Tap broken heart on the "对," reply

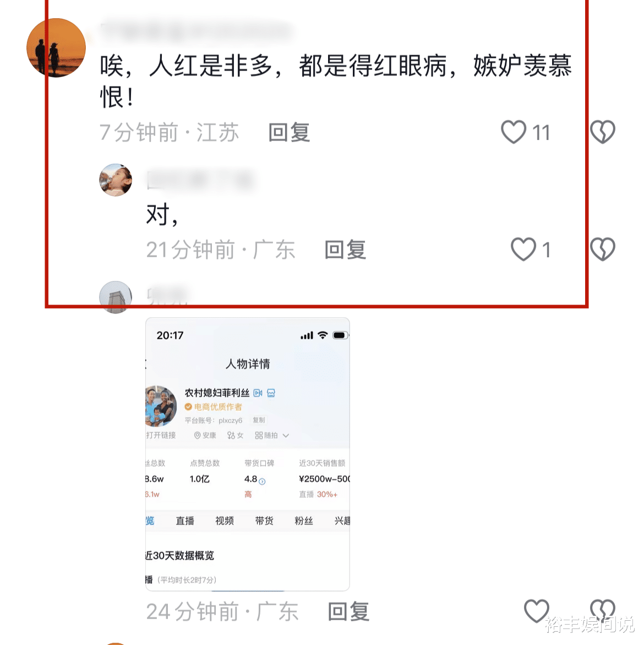(x=603, y=250)
